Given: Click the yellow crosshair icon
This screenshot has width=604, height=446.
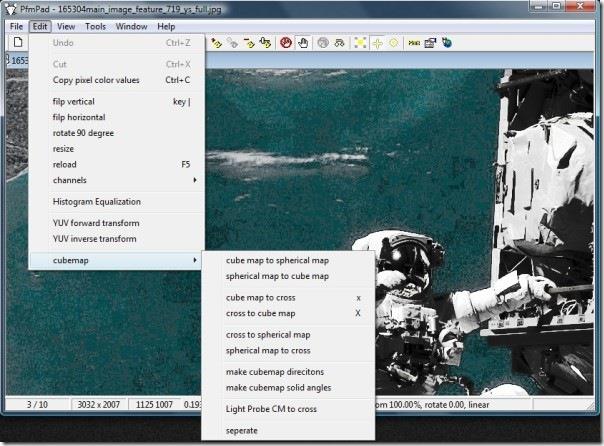Looking at the screenshot, I should (x=377, y=43).
